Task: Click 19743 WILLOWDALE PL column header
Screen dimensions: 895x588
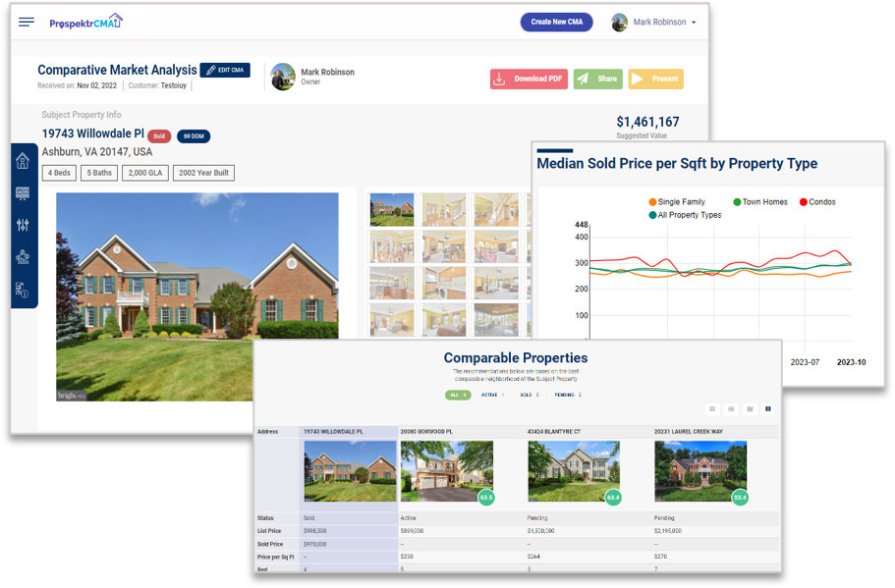Action: point(333,432)
